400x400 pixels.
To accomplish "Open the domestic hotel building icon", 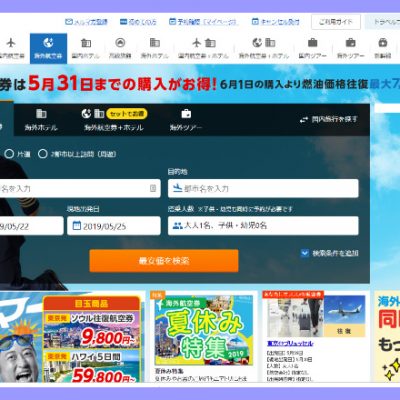I will [x=86, y=43].
